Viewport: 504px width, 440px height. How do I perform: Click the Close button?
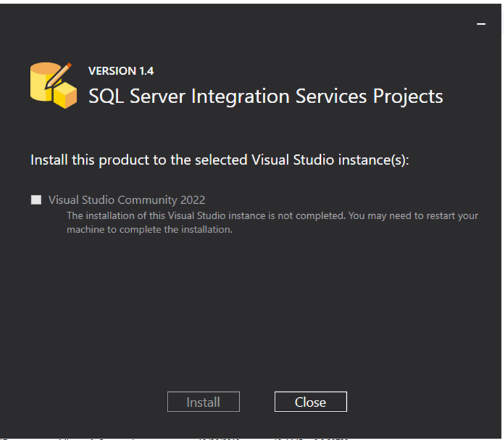click(x=310, y=402)
